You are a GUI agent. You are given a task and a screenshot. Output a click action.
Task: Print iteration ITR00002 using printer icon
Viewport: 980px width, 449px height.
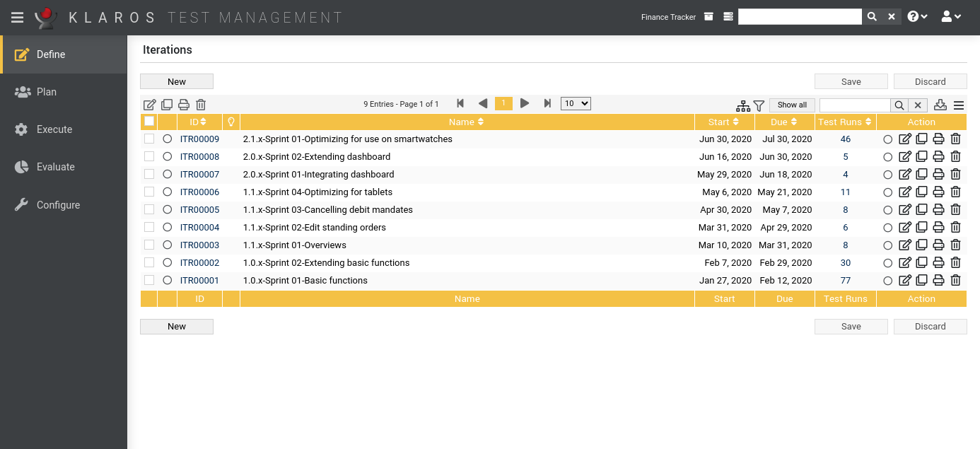[x=938, y=263]
